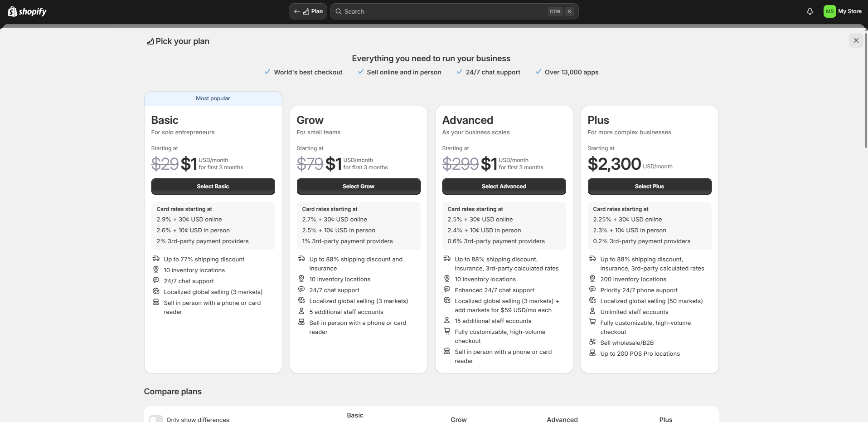The image size is (868, 422).
Task: Click Advanced Enhanced chat support icon
Action: click(x=447, y=290)
